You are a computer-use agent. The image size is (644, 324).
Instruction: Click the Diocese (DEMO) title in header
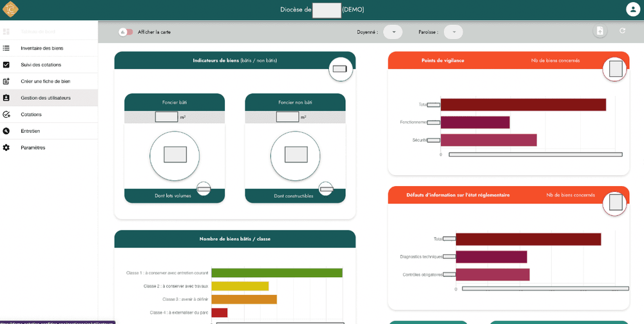pyautogui.click(x=322, y=10)
